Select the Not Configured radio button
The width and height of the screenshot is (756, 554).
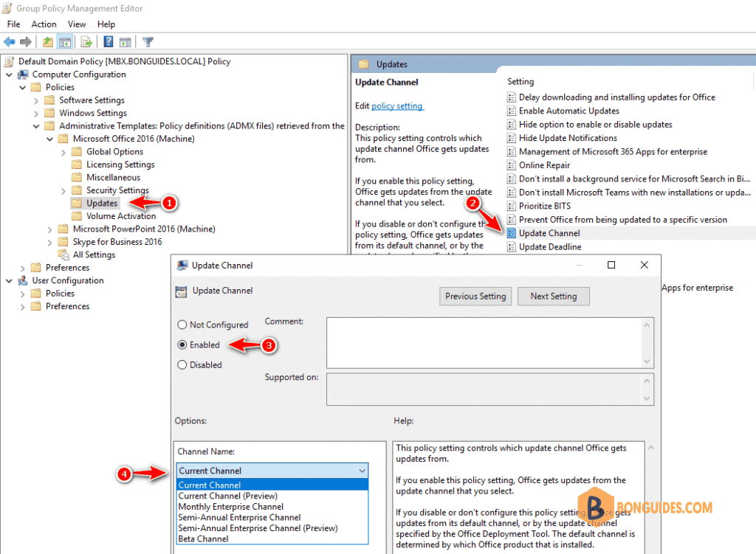tap(182, 325)
